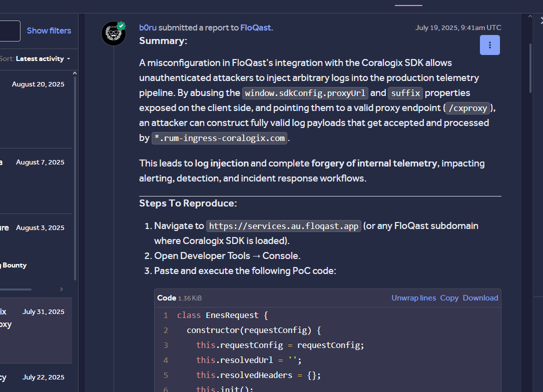Click the /cxproxy code snippet
543x392 pixels.
467,108
